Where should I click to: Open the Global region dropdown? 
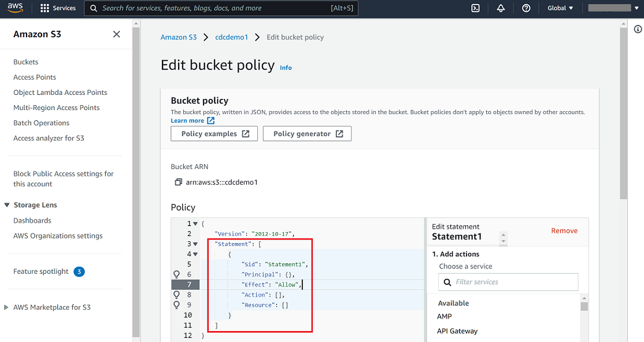(x=560, y=8)
